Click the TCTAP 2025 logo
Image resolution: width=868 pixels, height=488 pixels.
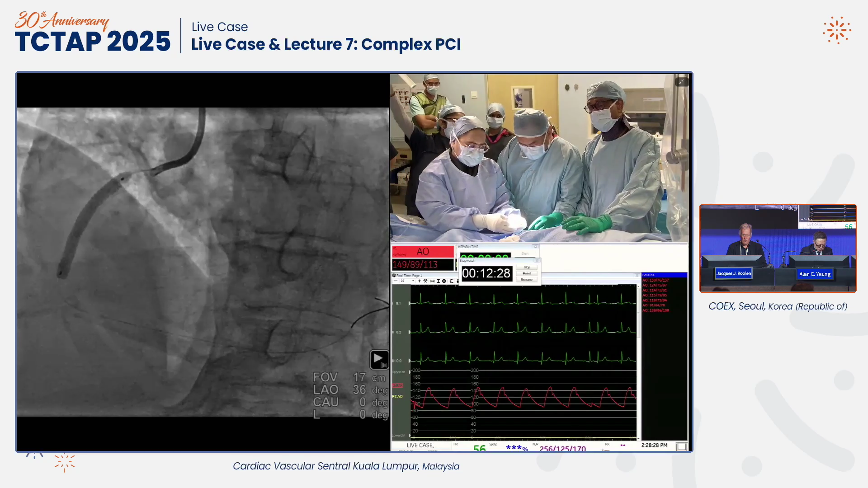[93, 33]
